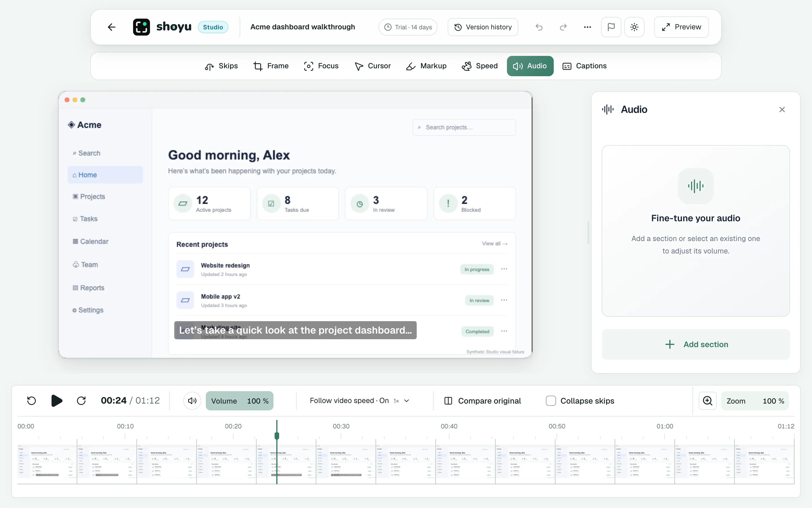
Task: Click the 01:00 timeline ruler label
Action: click(665, 426)
